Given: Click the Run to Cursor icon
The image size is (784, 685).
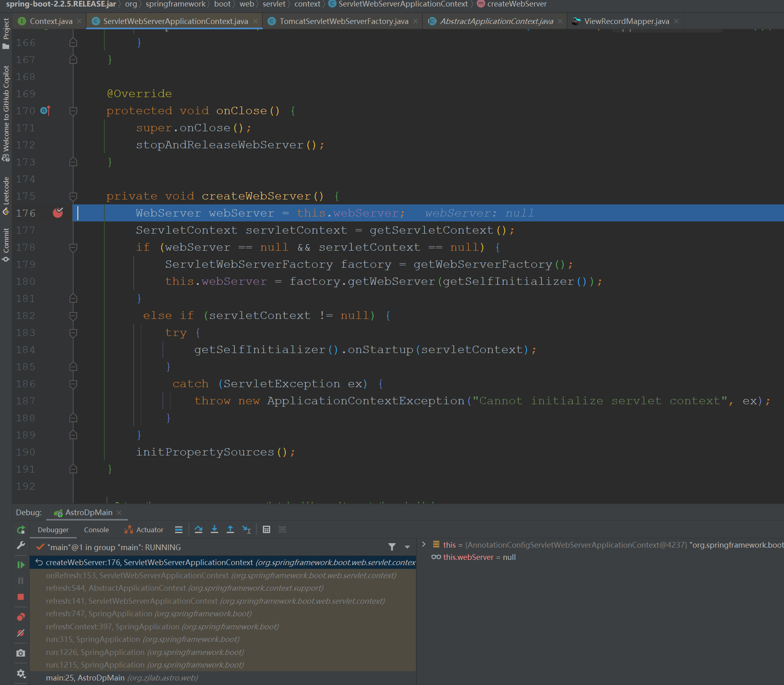Looking at the screenshot, I should [x=247, y=529].
